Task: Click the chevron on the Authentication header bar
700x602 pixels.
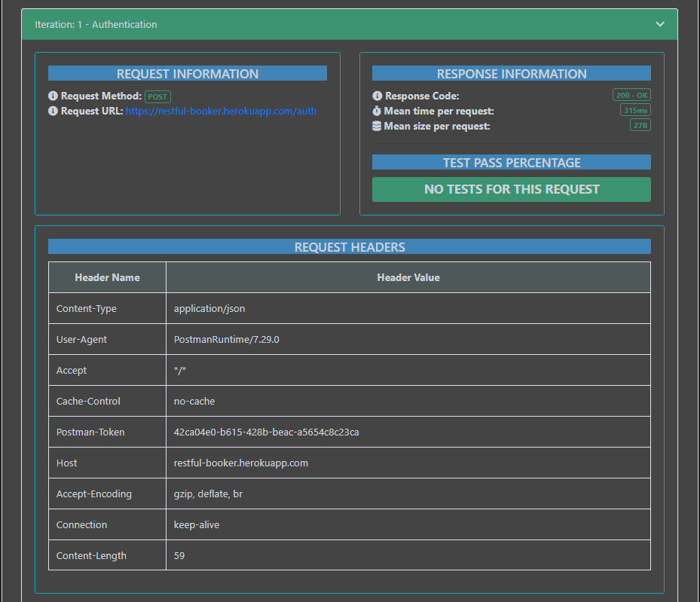Action: point(660,24)
